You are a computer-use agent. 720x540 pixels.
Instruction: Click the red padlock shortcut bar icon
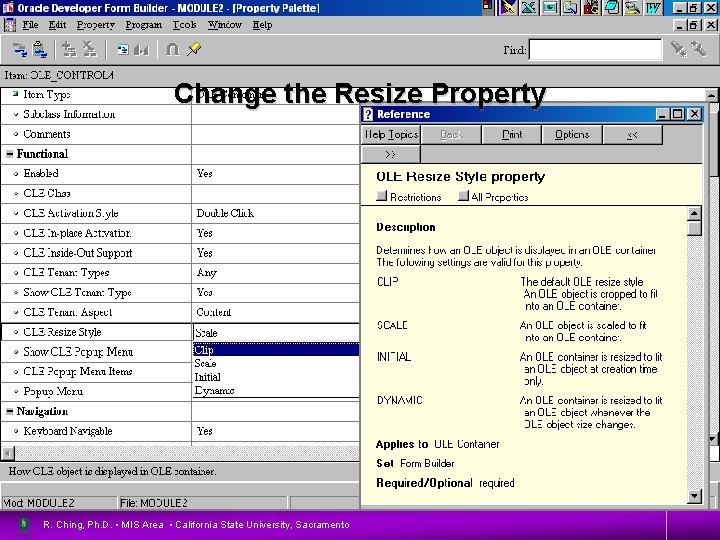click(591, 7)
